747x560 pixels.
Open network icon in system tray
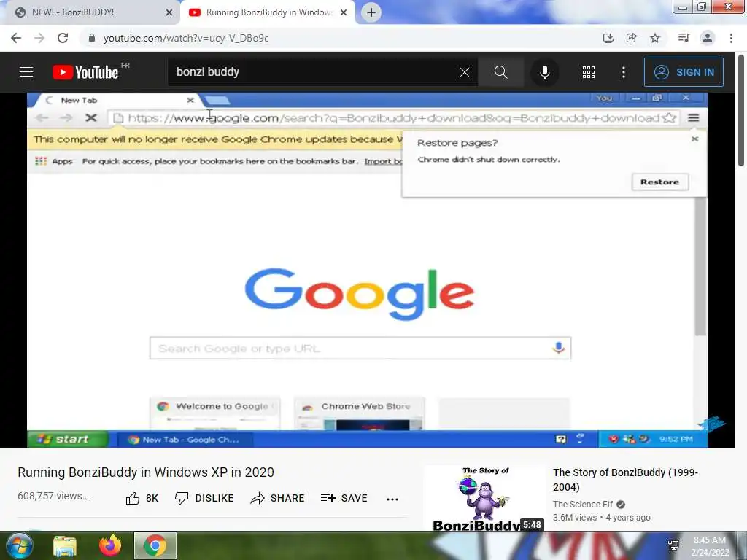673,545
